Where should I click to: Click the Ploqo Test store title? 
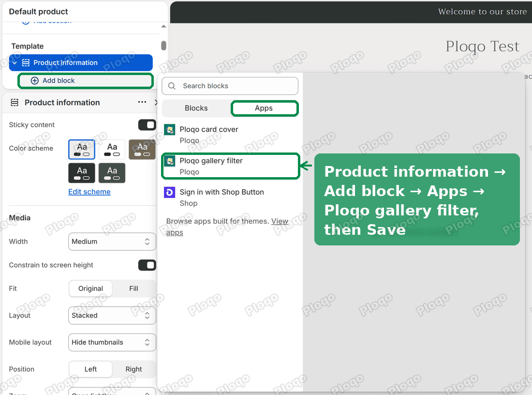(x=482, y=46)
